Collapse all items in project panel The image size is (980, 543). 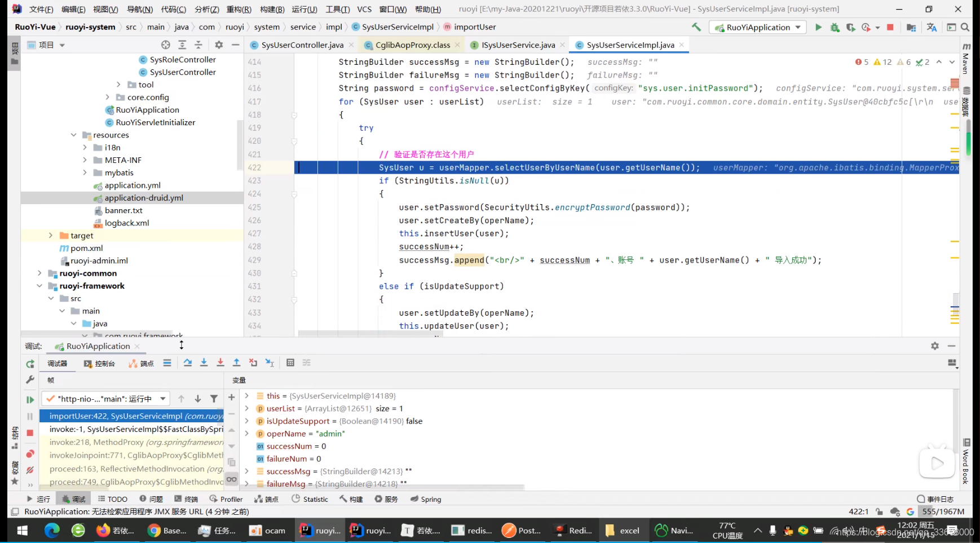198,45
